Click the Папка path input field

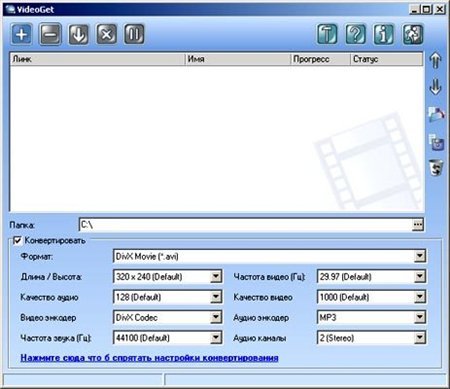[246, 225]
